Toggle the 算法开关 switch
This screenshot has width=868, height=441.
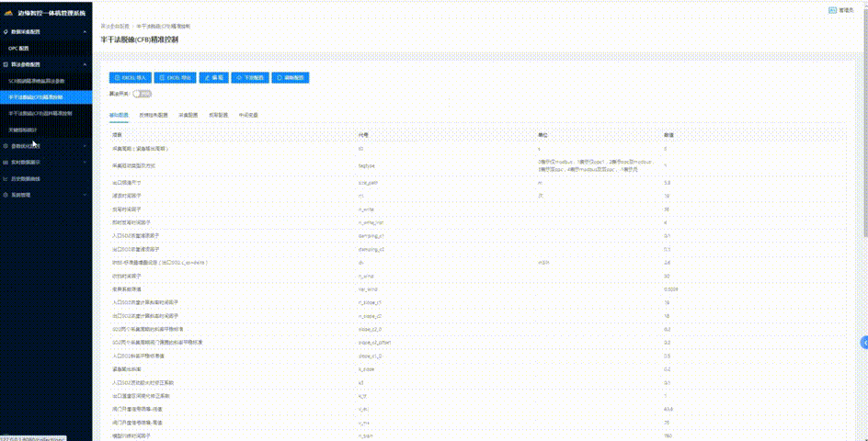pos(142,94)
